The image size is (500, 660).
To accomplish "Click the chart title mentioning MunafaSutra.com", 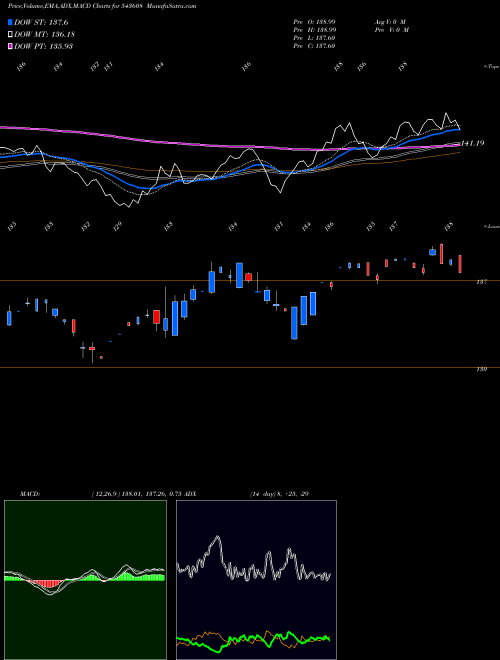I will (x=102, y=6).
